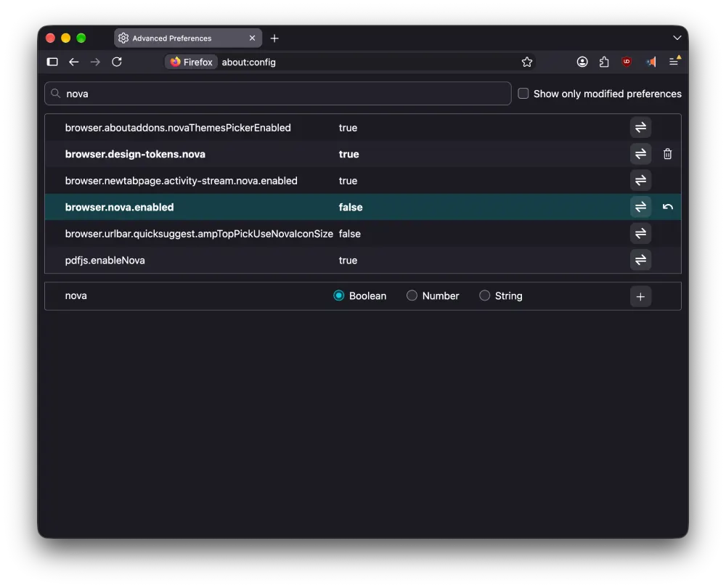Click the Firefox identity badge in the URL bar
This screenshot has height=588, width=726.
coord(191,62)
